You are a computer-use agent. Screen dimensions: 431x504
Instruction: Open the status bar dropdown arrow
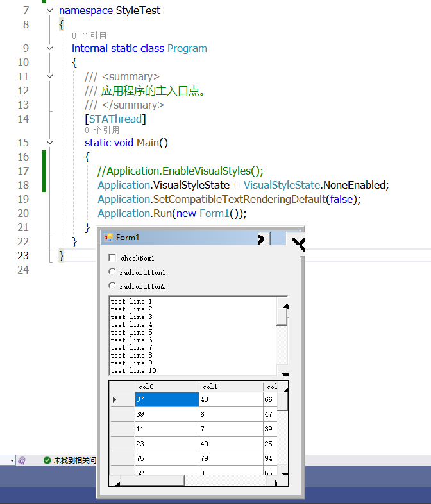point(12,460)
